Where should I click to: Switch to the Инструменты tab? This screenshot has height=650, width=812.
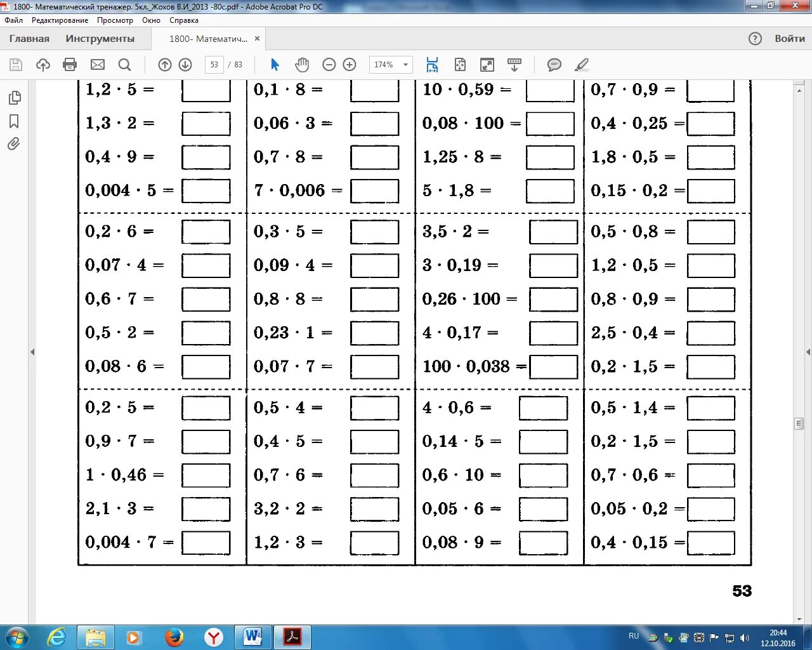coord(100,39)
